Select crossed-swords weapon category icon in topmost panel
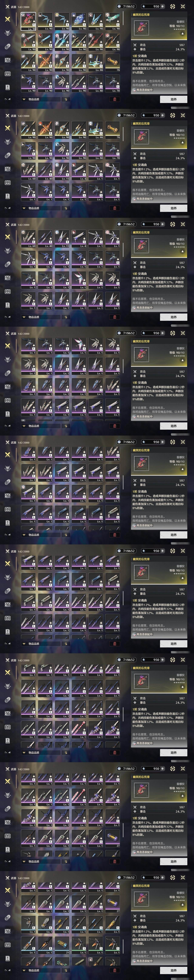This screenshot has height=980, width=194. tap(7, 19)
